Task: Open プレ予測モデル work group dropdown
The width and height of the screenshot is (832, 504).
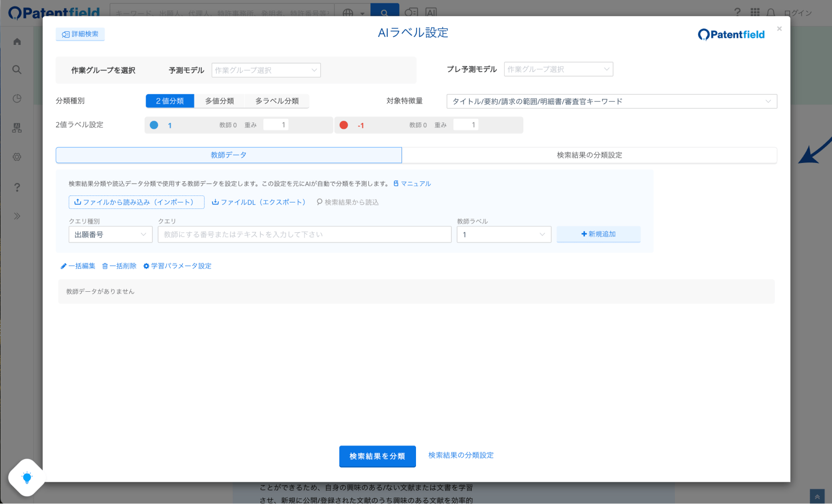Action: coord(558,69)
